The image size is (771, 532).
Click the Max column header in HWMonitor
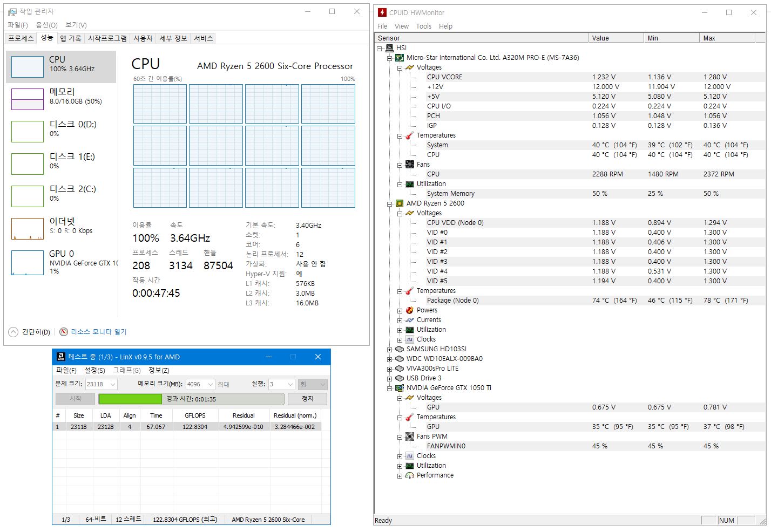(x=727, y=38)
